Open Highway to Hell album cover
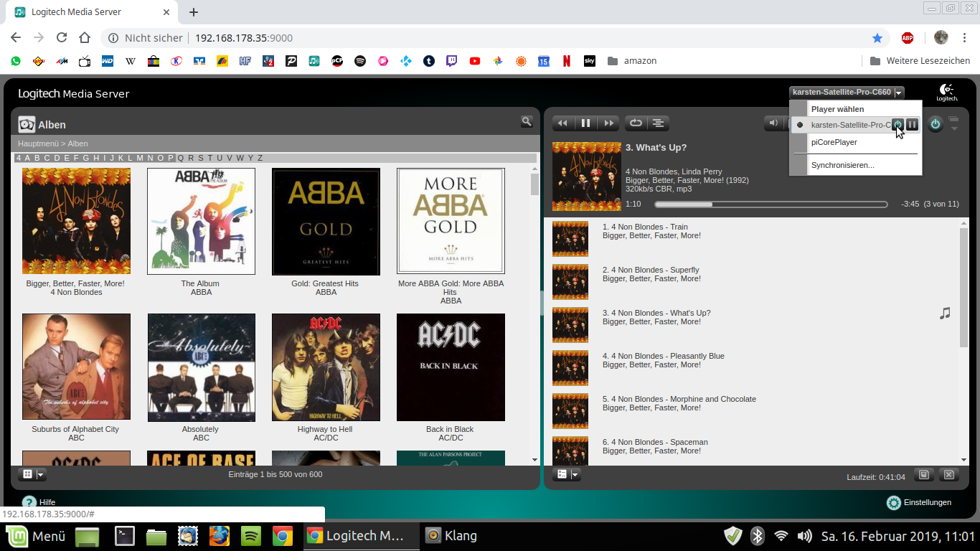The width and height of the screenshot is (980, 551). (326, 367)
